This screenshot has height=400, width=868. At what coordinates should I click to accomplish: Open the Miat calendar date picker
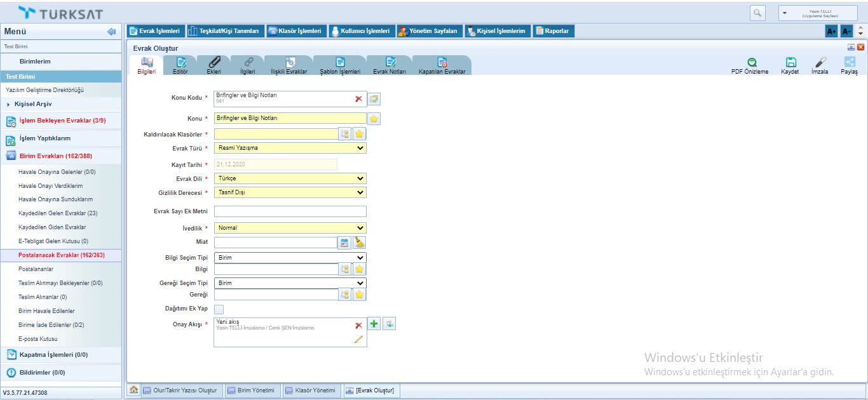[x=344, y=243]
